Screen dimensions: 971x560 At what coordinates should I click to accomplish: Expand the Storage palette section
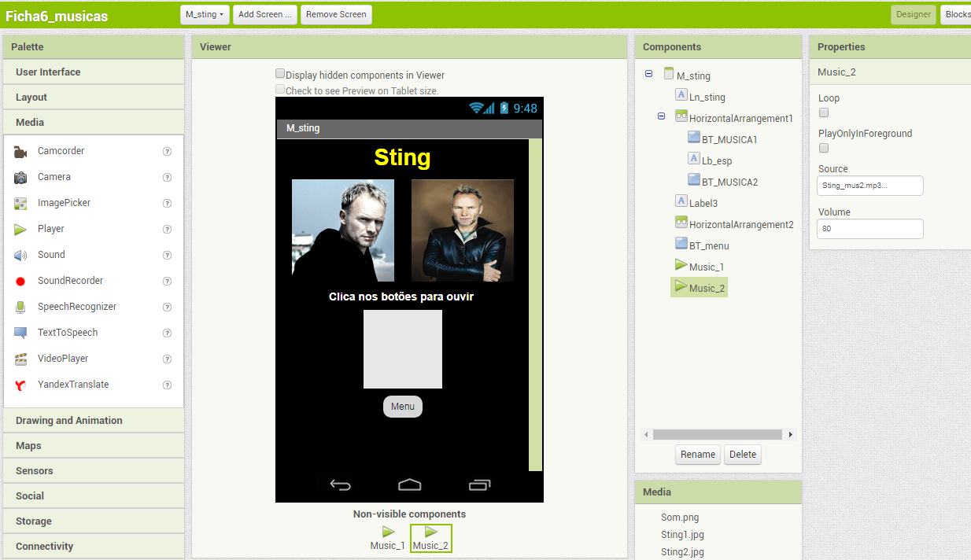(94, 521)
